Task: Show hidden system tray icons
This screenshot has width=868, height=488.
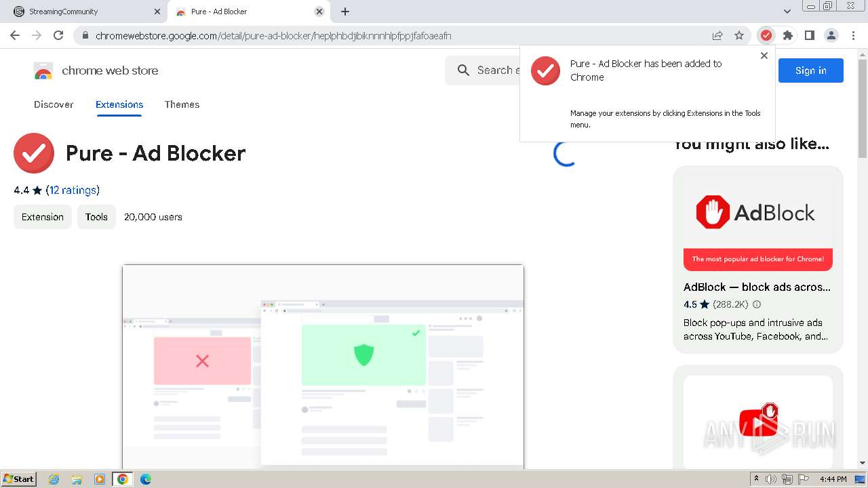Action: (757, 479)
